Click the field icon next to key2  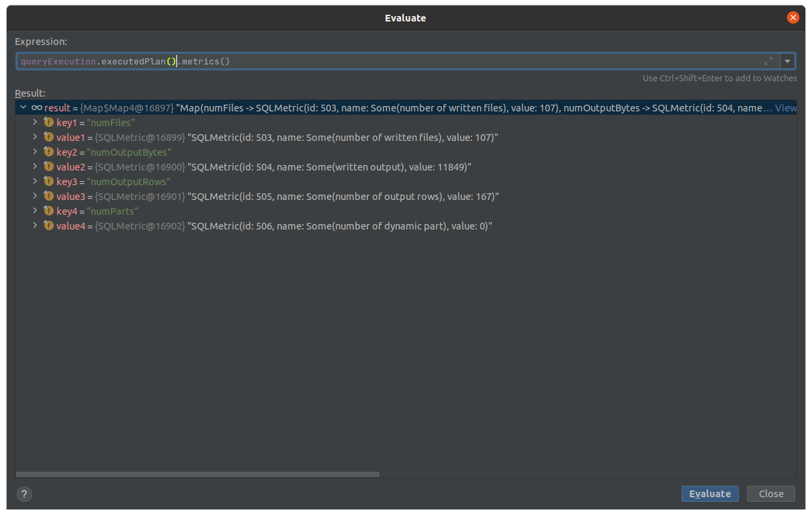[48, 152]
